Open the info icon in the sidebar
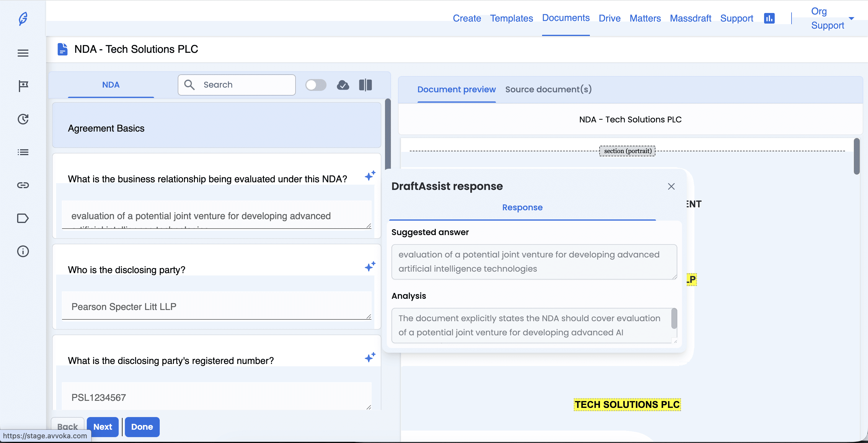Screen dimensions: 868x443 [x=23, y=251]
